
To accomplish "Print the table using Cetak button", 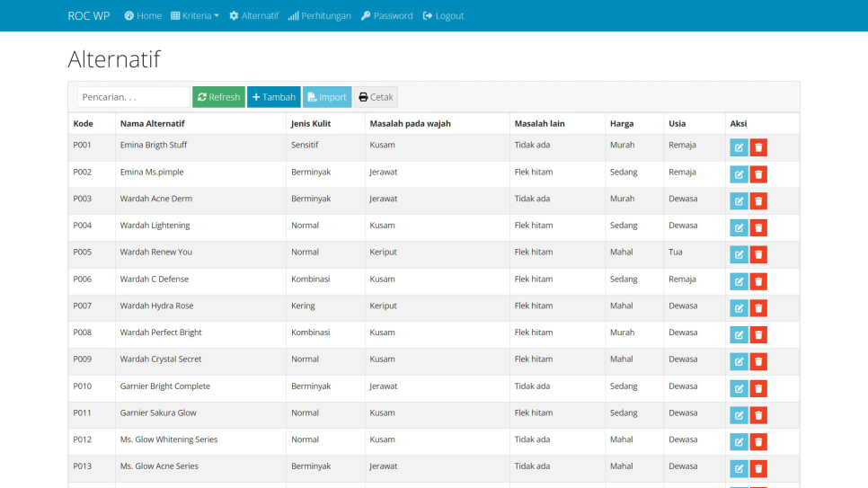I will (376, 97).
